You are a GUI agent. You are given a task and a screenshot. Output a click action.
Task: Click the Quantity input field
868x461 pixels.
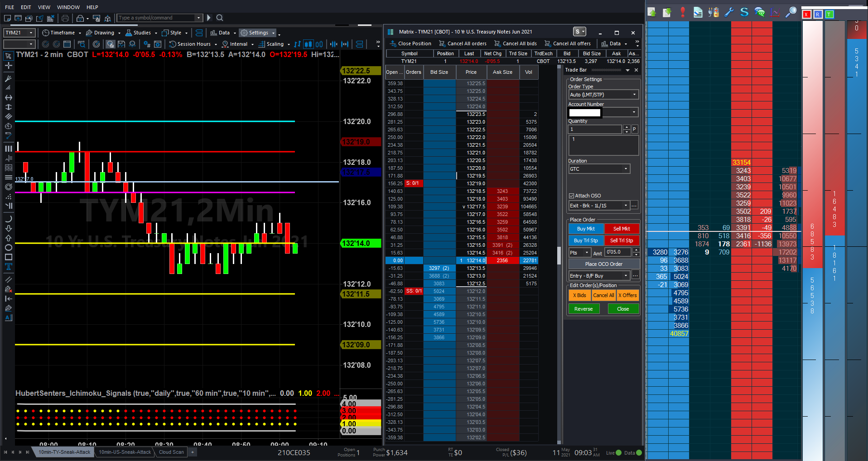[x=595, y=129]
